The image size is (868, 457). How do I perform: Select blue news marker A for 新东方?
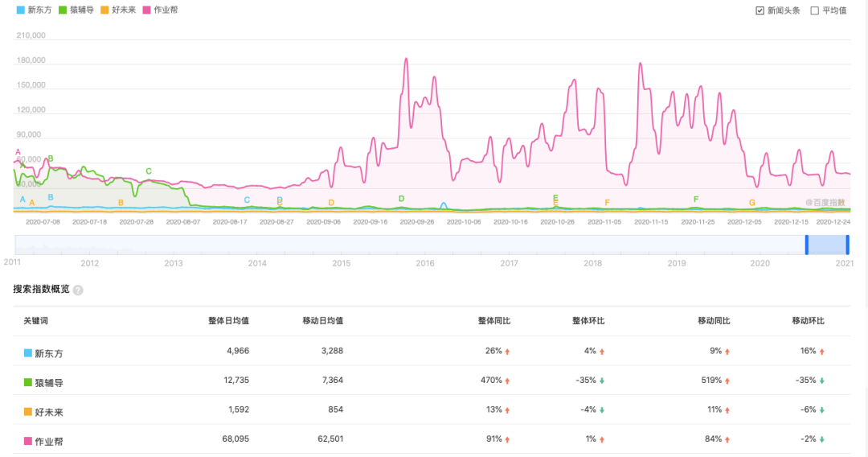click(23, 199)
